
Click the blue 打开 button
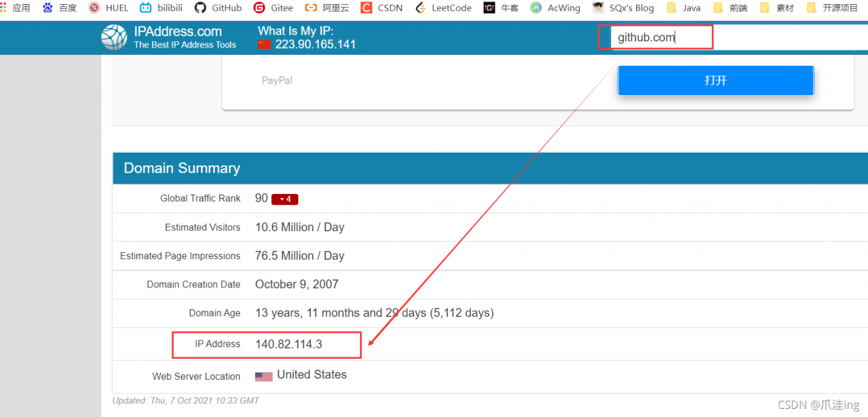tap(715, 81)
